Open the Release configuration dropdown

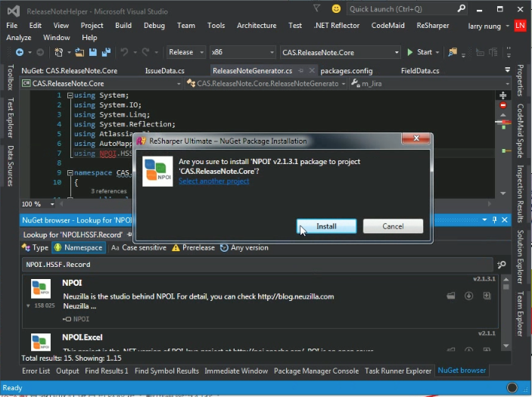tap(201, 52)
